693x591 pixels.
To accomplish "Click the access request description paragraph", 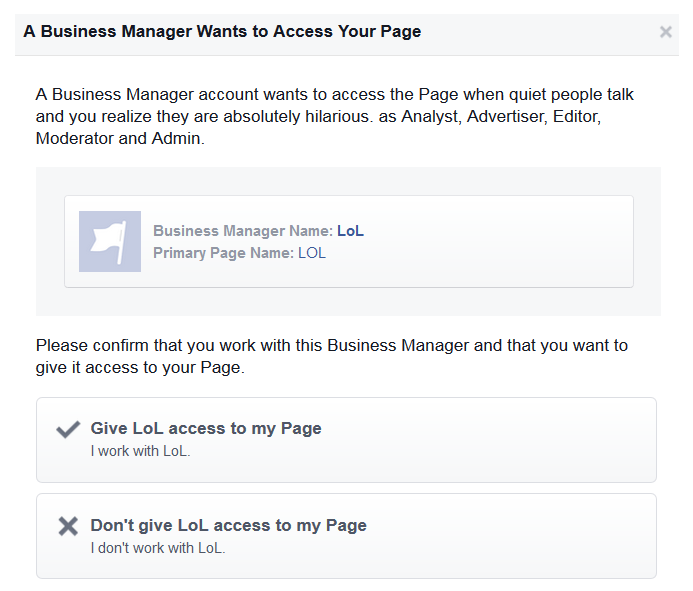I will [335, 116].
